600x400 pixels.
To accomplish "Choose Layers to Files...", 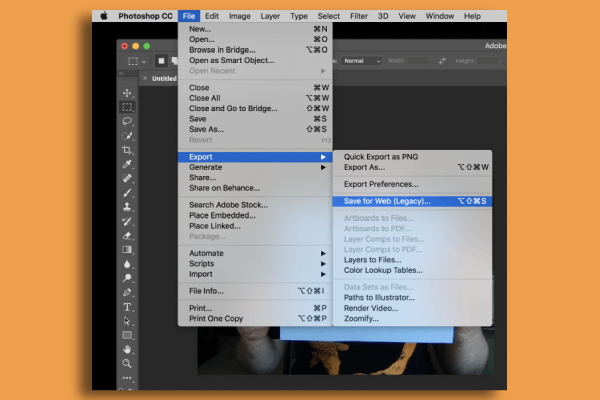I will [412, 260].
